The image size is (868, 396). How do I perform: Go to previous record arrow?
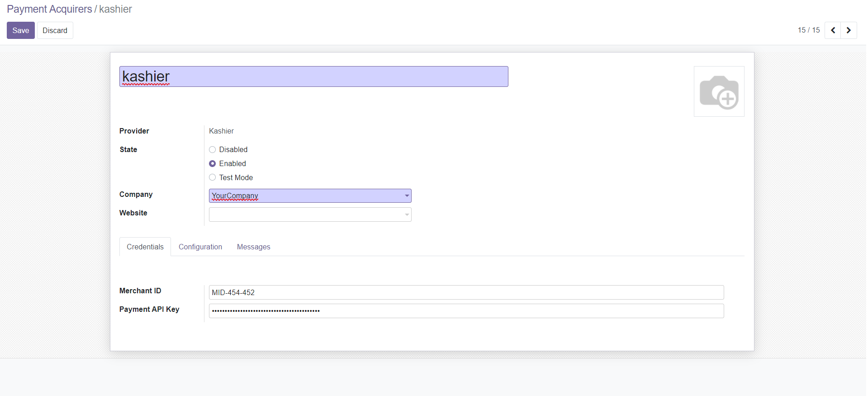(x=833, y=30)
